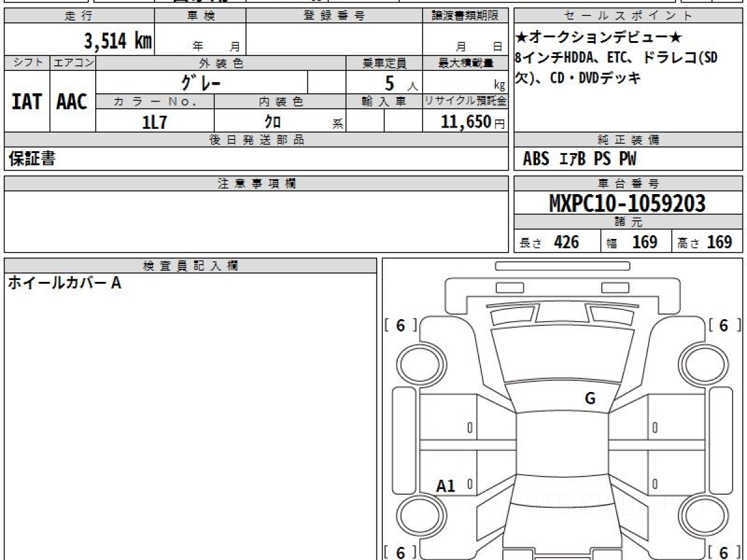Click the 走行 header cell
The width and height of the screenshot is (747, 560).
[x=79, y=16]
